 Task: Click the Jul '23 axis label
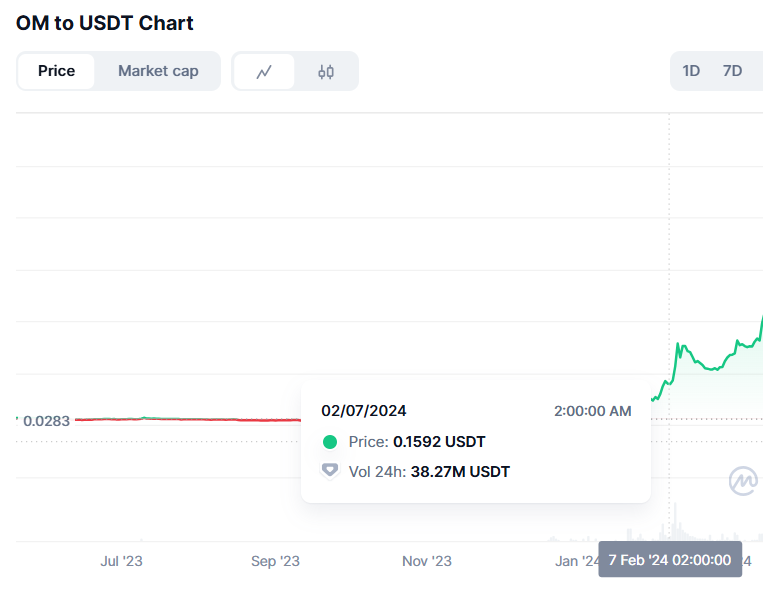(x=121, y=561)
